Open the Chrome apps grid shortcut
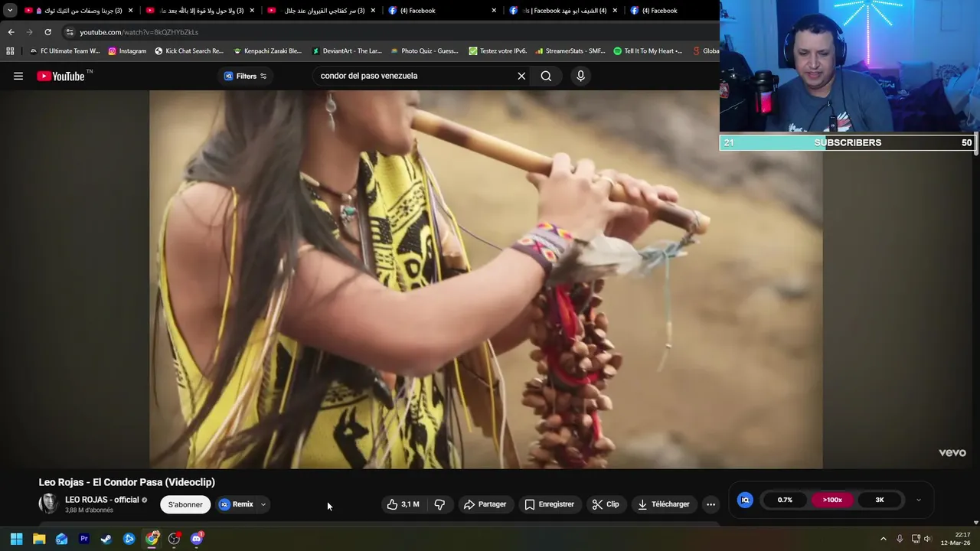 click(x=10, y=51)
